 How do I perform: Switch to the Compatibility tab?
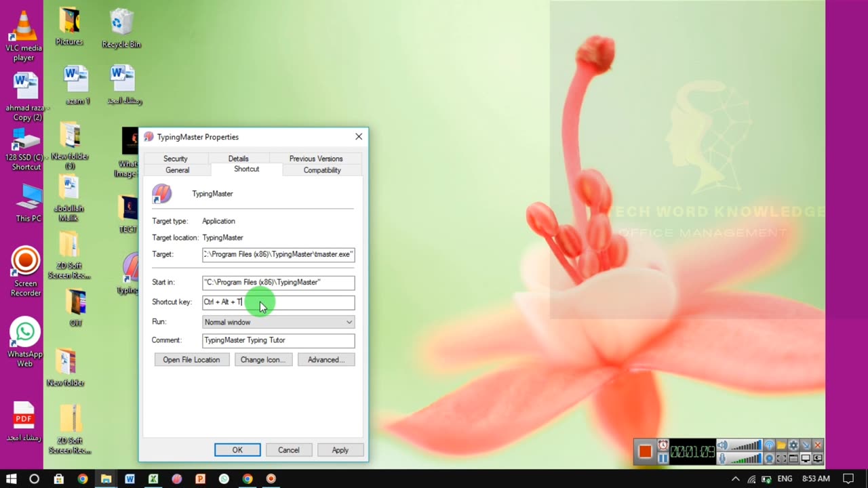[x=322, y=170]
